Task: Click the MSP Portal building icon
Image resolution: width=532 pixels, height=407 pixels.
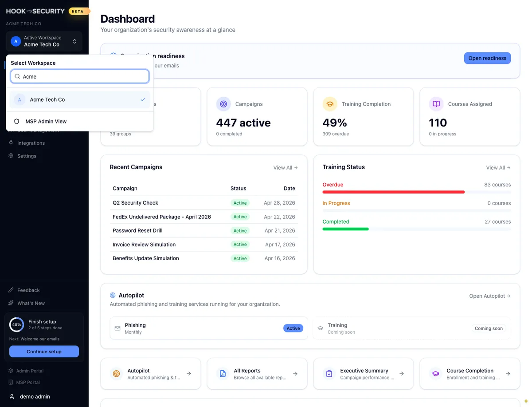Action: click(11, 382)
